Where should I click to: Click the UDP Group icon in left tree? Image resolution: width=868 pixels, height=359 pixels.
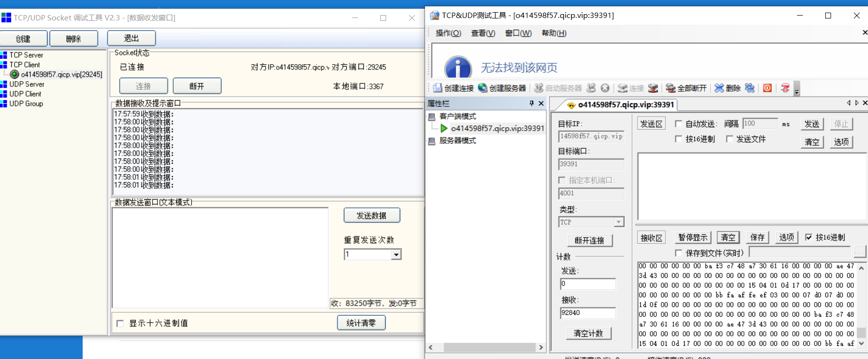tap(4, 103)
